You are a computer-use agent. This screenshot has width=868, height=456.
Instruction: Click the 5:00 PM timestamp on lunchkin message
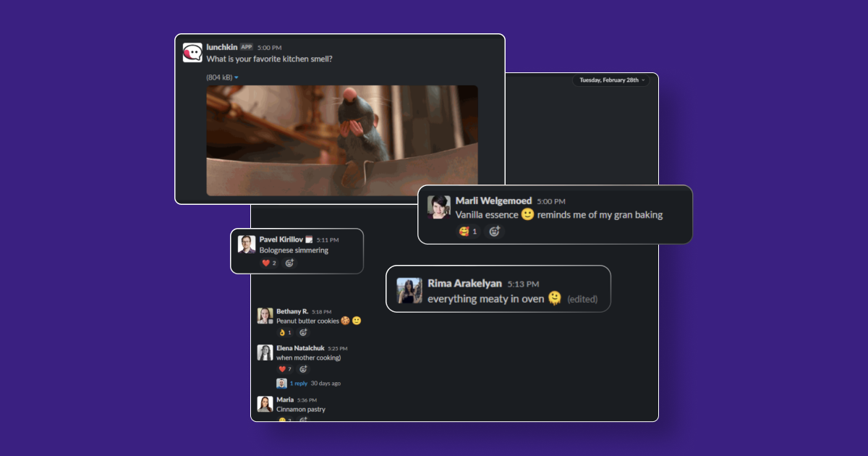coord(269,48)
